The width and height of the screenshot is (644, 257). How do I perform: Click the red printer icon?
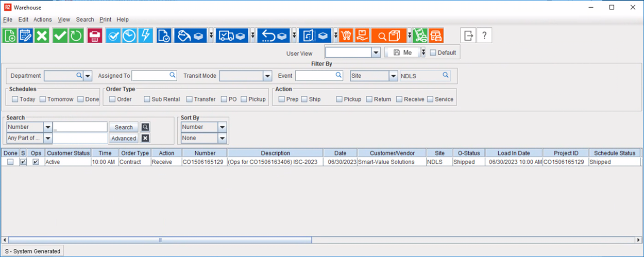click(94, 36)
